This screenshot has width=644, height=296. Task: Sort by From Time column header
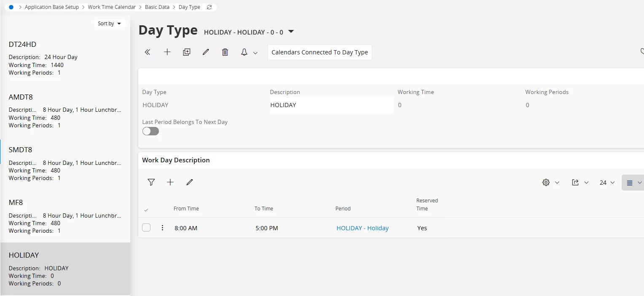186,209
